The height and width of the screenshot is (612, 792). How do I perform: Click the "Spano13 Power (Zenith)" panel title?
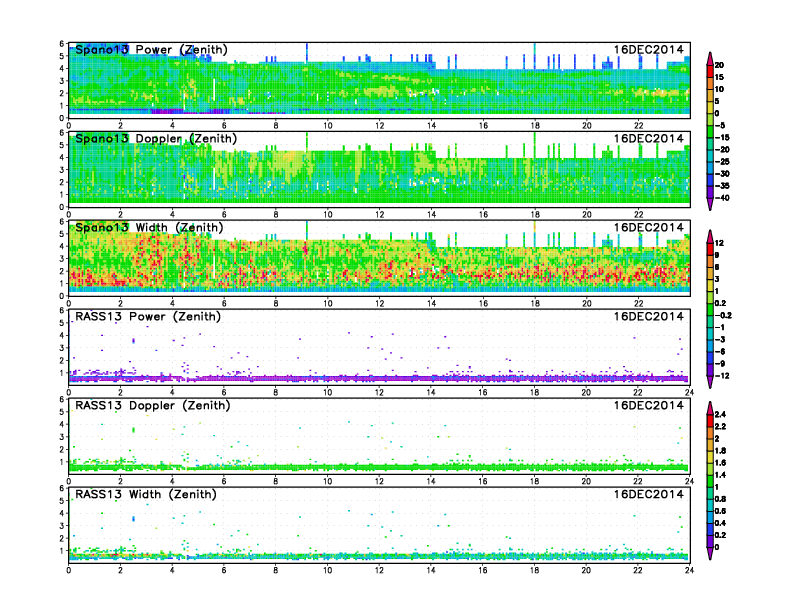pyautogui.click(x=152, y=50)
